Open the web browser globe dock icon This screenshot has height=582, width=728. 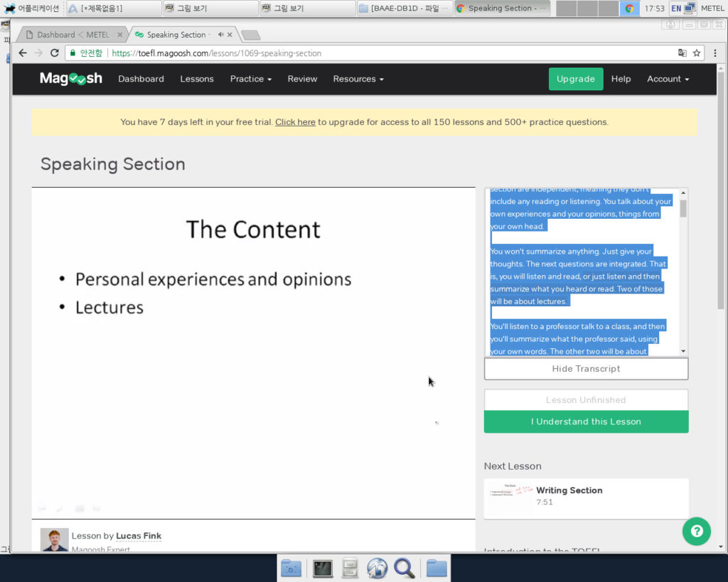377,568
